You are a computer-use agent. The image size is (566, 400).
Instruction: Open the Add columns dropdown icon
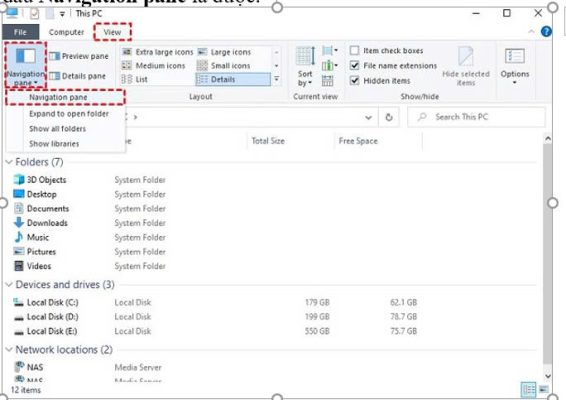pyautogui.click(x=330, y=66)
